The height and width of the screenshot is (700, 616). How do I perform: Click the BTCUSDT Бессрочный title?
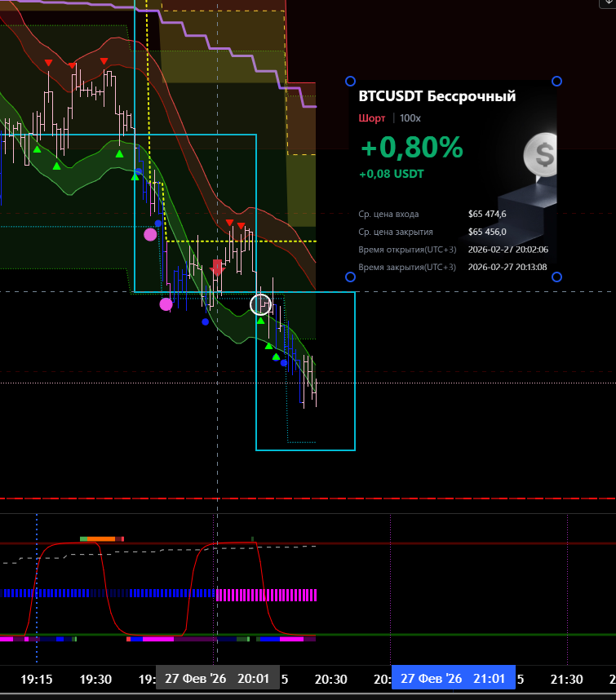point(437,96)
